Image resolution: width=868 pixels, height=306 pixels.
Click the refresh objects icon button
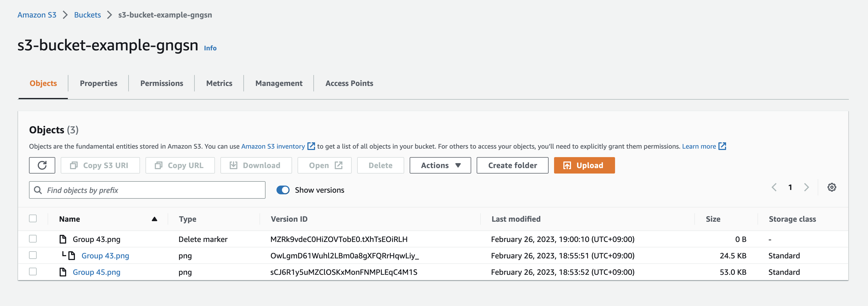[x=42, y=165]
